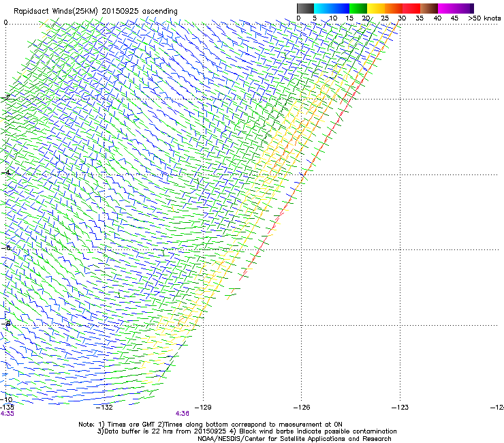Click the 'NOAA/NESDIS/Center for Satellite Applications and Research' credit
Image resolution: width=504 pixels, height=443 pixels.
[x=294, y=439]
